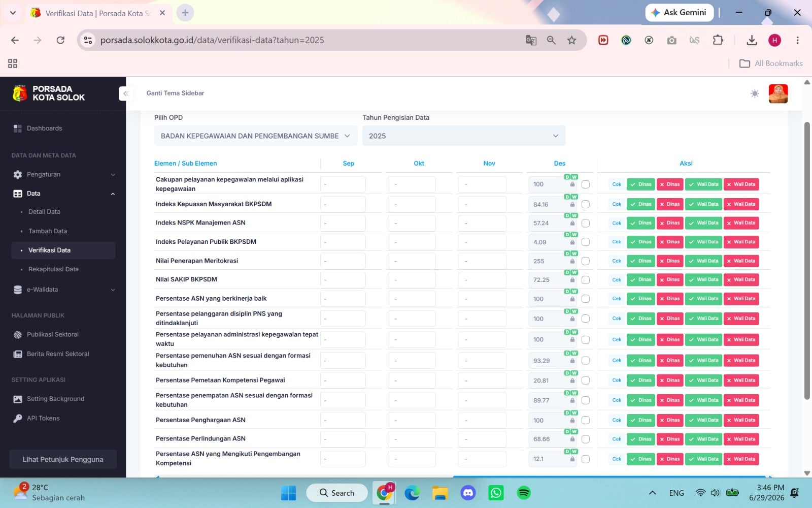
Task: Click lock icon for Indeks NSPK Manajemen ASN
Action: 572,224
